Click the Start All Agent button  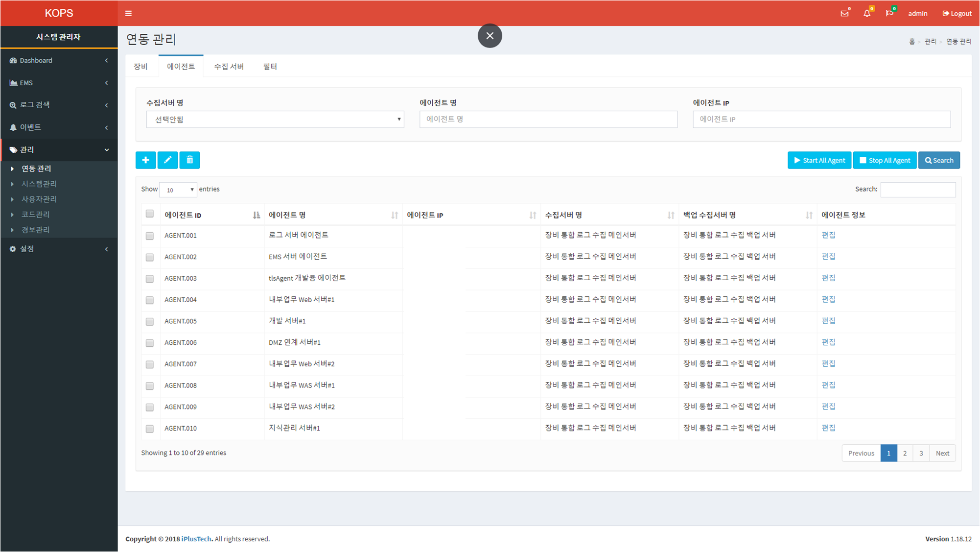[819, 160]
